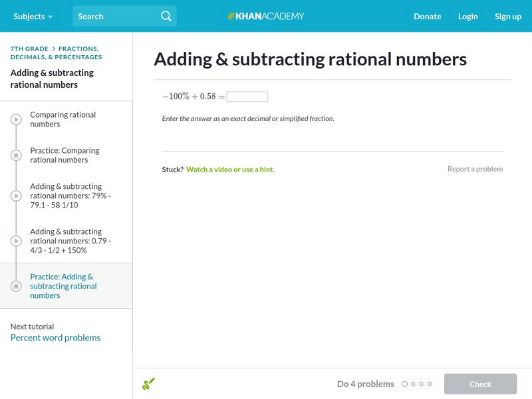Click the green scratchpad pencil icon
This screenshot has height=399, width=532.
148,384
